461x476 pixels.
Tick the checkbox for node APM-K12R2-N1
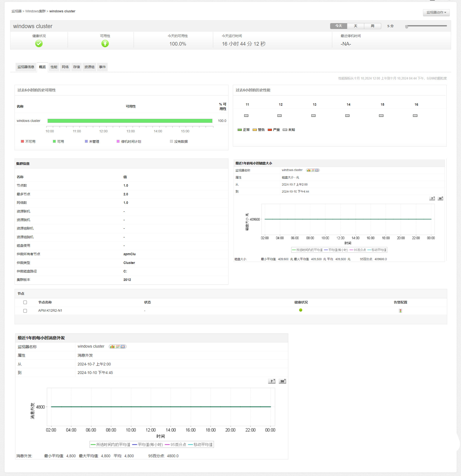pyautogui.click(x=25, y=311)
